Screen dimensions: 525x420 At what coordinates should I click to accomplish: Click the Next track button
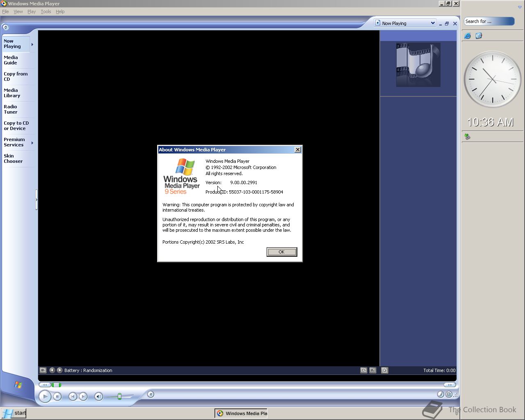(x=83, y=397)
